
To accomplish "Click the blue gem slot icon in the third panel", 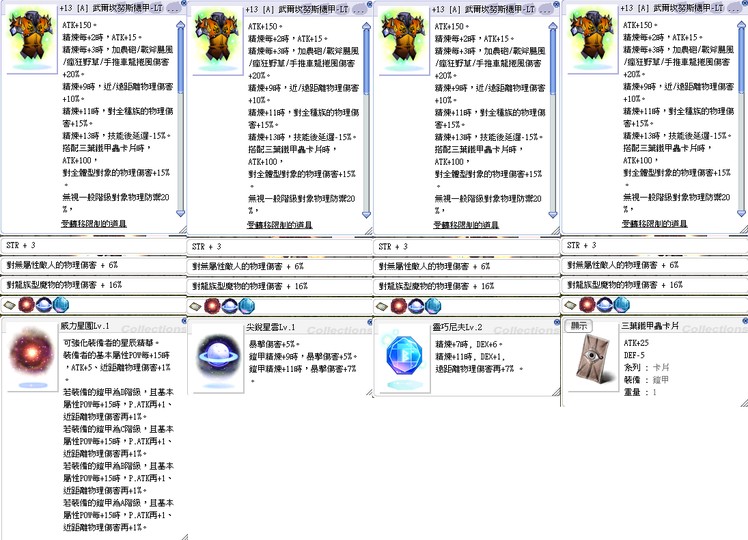I will 430,304.
